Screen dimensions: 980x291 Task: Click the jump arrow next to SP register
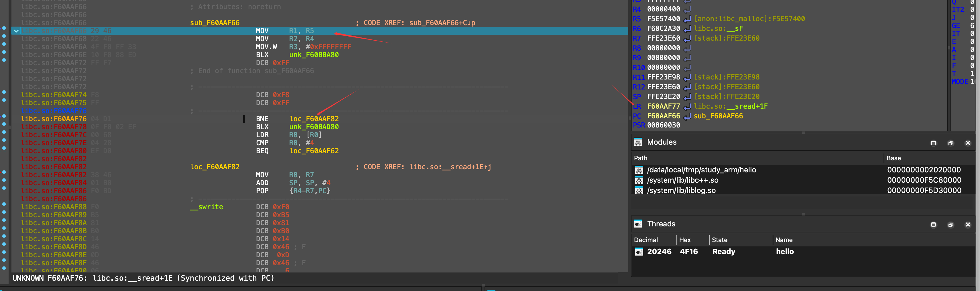[x=687, y=97]
